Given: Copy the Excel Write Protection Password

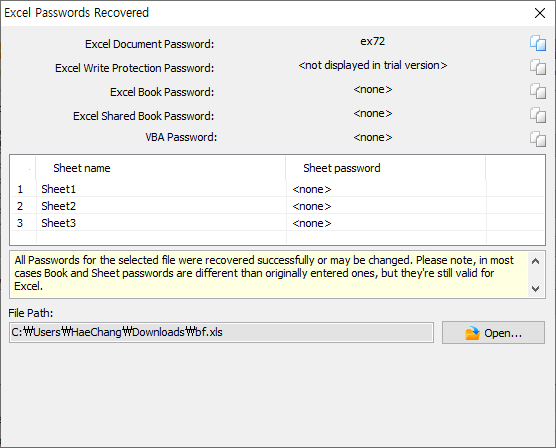Looking at the screenshot, I should click(538, 67).
